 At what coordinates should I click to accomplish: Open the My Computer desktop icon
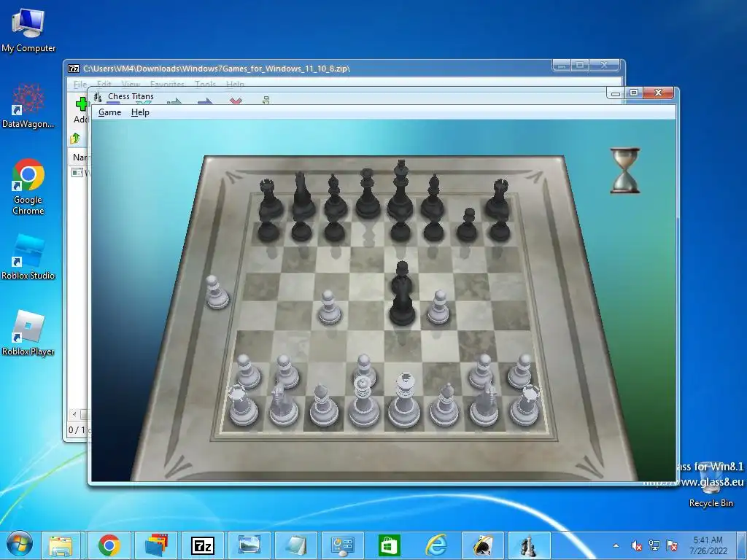[28, 31]
